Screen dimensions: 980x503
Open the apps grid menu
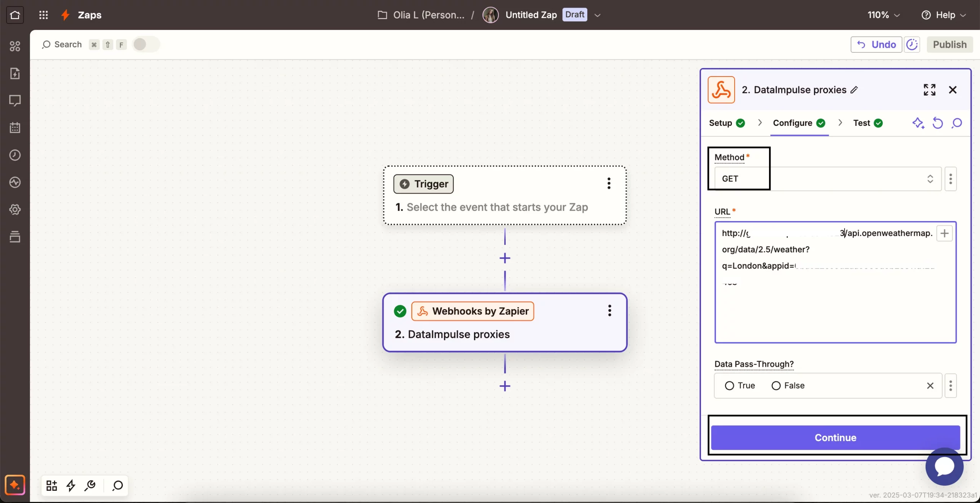[x=44, y=15]
